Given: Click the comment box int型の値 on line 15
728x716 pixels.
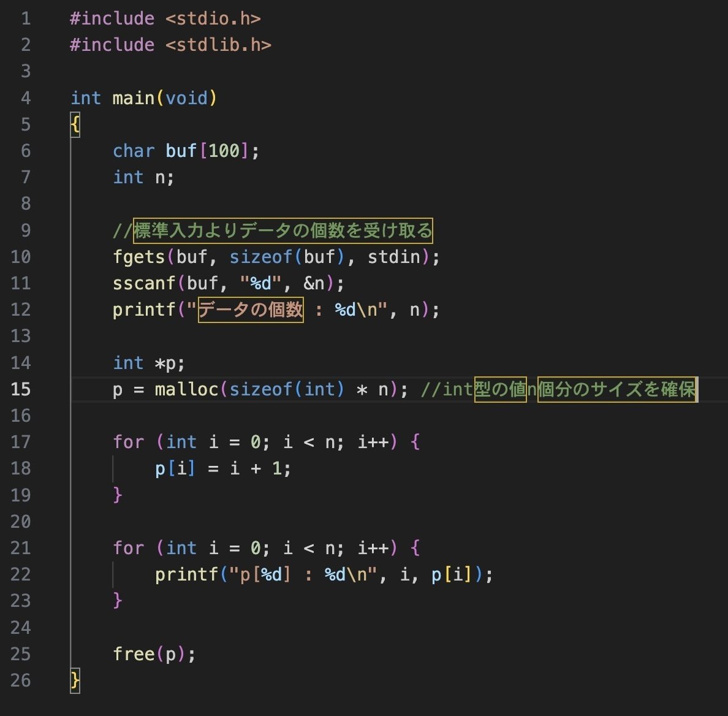Looking at the screenshot, I should pos(499,389).
